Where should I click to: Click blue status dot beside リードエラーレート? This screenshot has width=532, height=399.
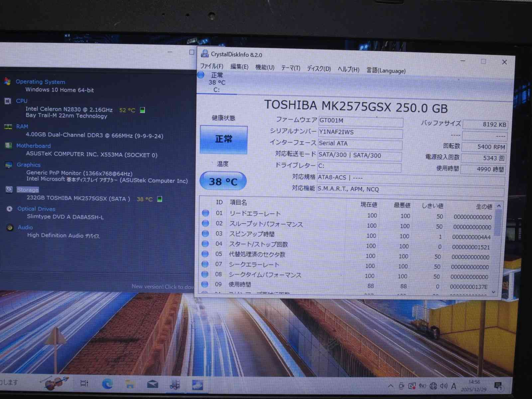[x=205, y=213]
